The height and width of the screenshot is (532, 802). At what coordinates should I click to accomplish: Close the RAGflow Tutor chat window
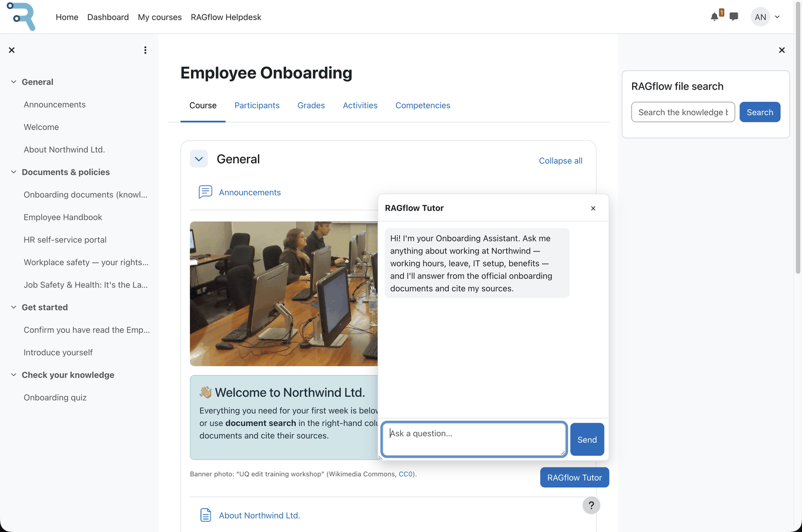coord(593,208)
